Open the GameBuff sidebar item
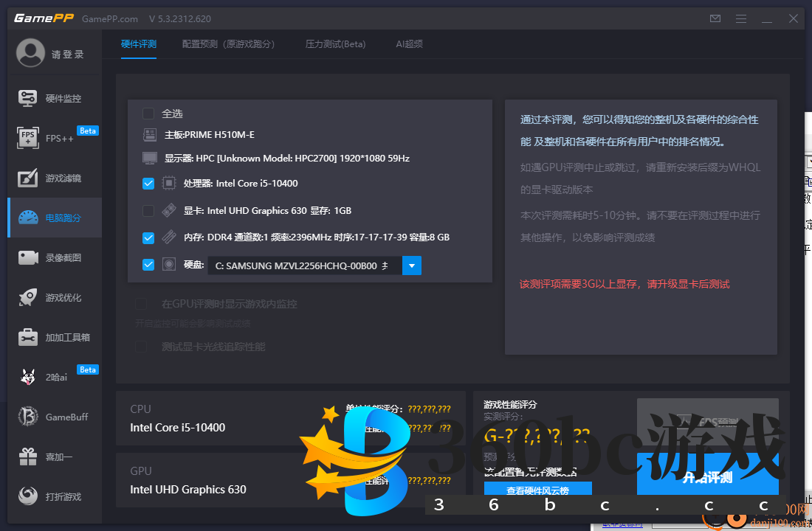 54,416
